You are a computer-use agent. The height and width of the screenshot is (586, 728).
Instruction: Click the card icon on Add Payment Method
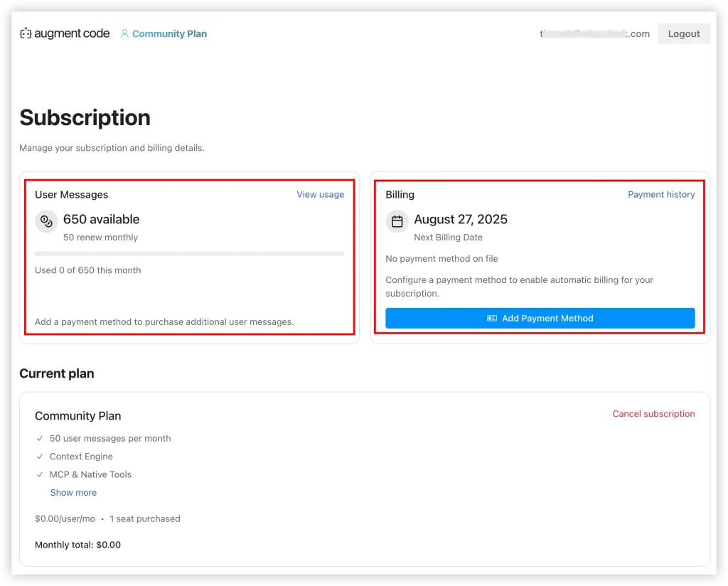(x=492, y=319)
